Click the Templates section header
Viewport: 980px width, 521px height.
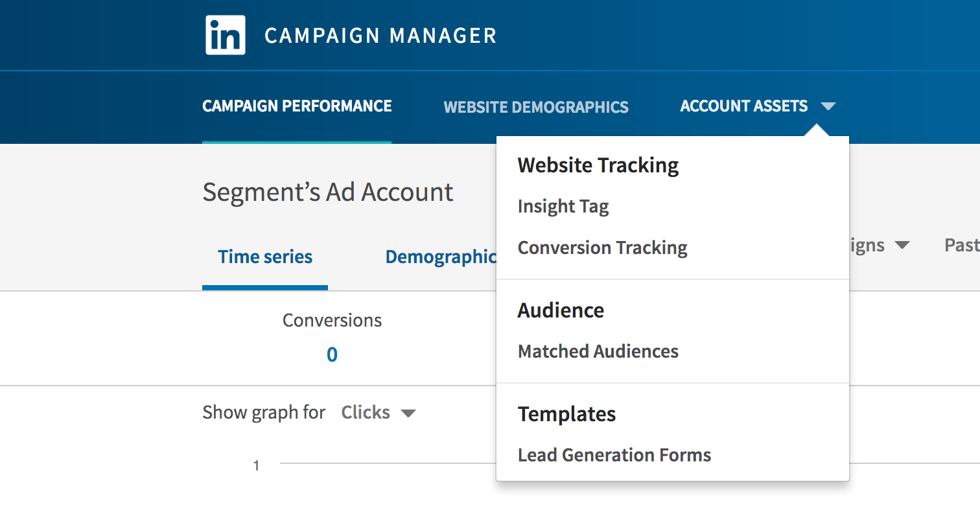(x=566, y=414)
